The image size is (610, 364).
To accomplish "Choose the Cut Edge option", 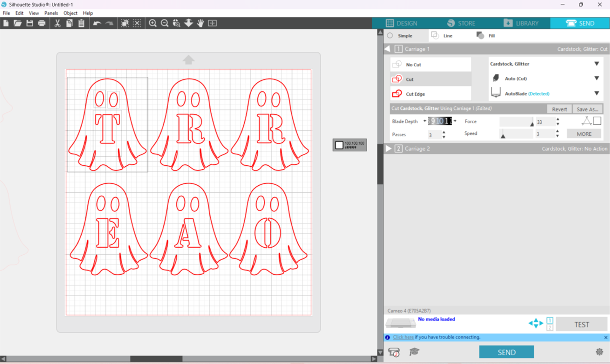I will pyautogui.click(x=430, y=93).
